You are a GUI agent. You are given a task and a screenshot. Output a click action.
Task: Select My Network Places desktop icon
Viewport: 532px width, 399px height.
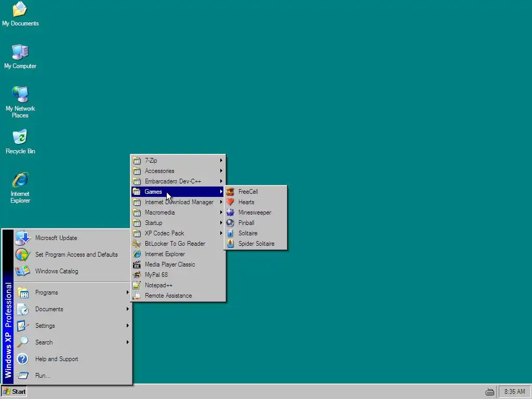click(20, 102)
